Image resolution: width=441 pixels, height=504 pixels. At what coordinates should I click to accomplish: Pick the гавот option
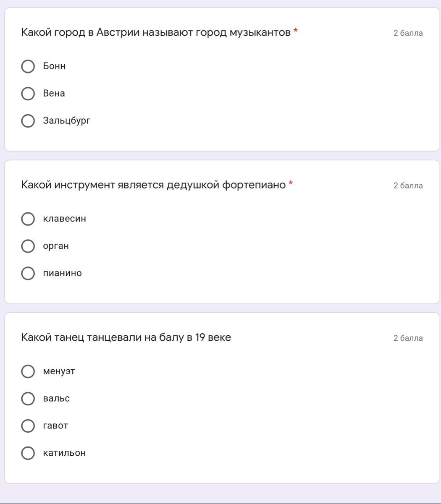coord(28,426)
